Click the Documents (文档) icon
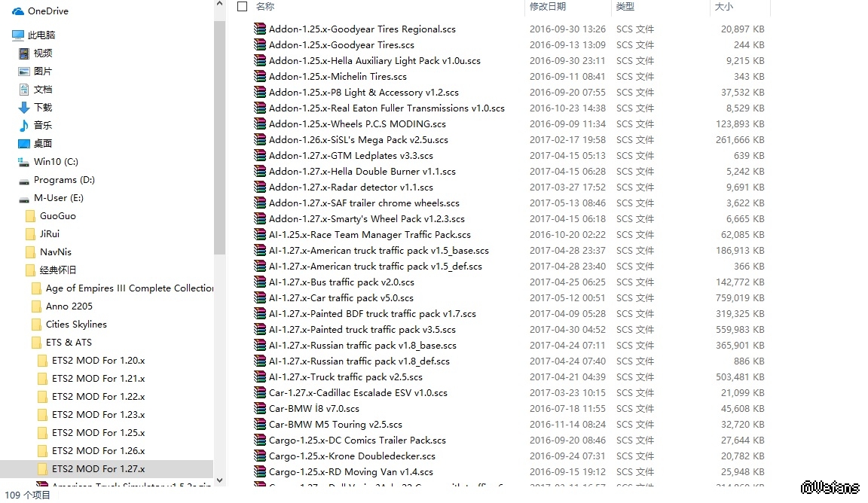 [24, 89]
